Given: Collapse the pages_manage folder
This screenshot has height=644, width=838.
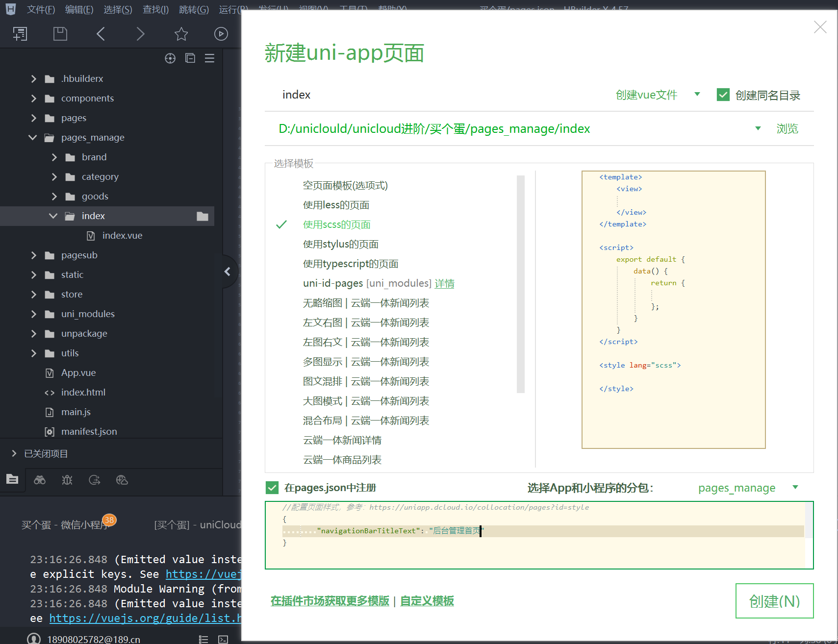Looking at the screenshot, I should 33,137.
